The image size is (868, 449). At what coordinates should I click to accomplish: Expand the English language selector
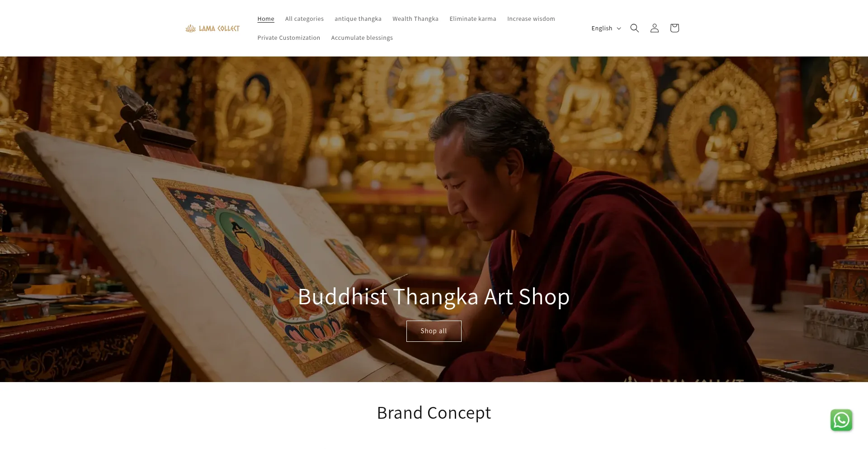point(606,28)
